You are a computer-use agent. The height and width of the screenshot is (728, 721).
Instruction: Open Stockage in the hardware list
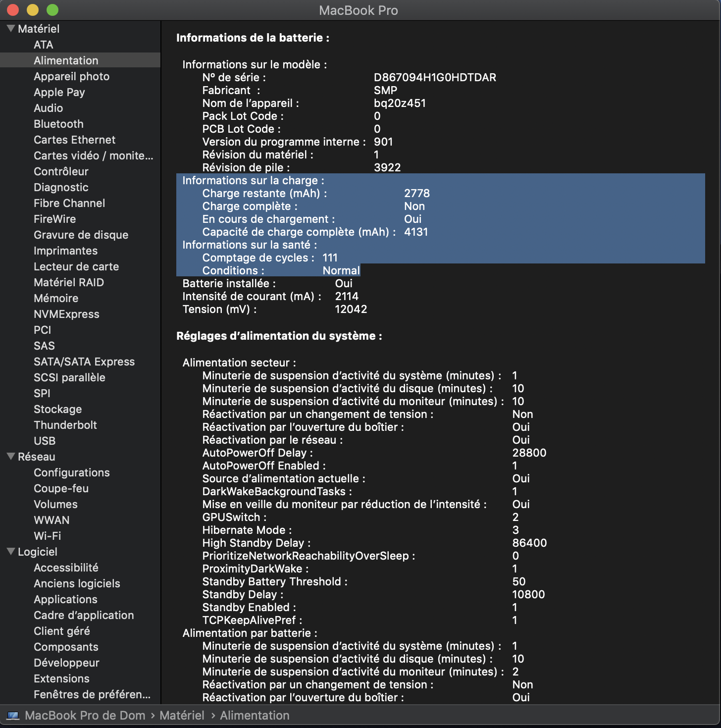click(x=57, y=409)
